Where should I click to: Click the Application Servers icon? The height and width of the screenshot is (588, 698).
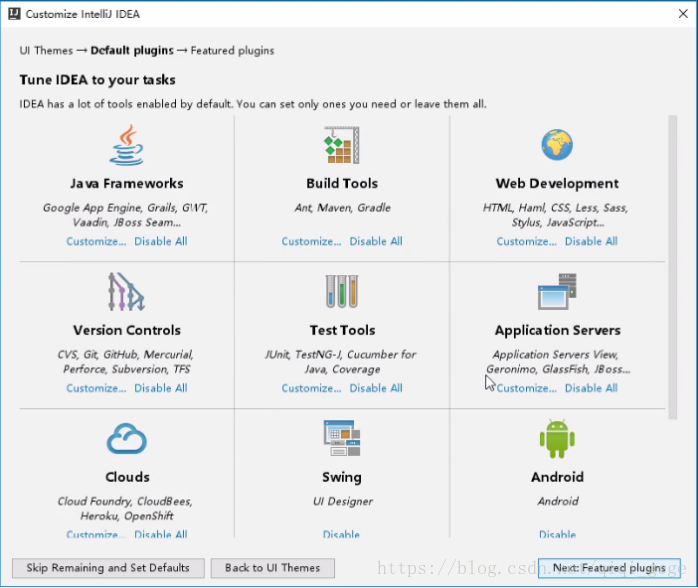[557, 292]
